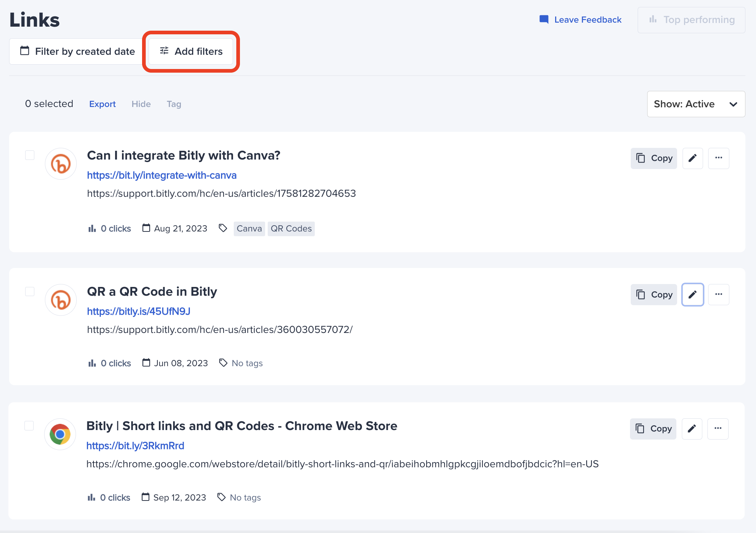Click title Bitly | Short links and QR Codes
Image resolution: width=756 pixels, height=533 pixels.
(x=242, y=426)
